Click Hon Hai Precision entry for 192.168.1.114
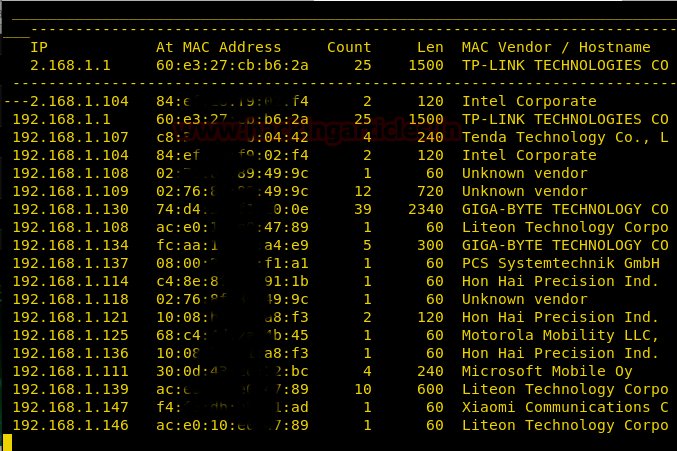This screenshot has height=451, width=677. click(x=560, y=281)
